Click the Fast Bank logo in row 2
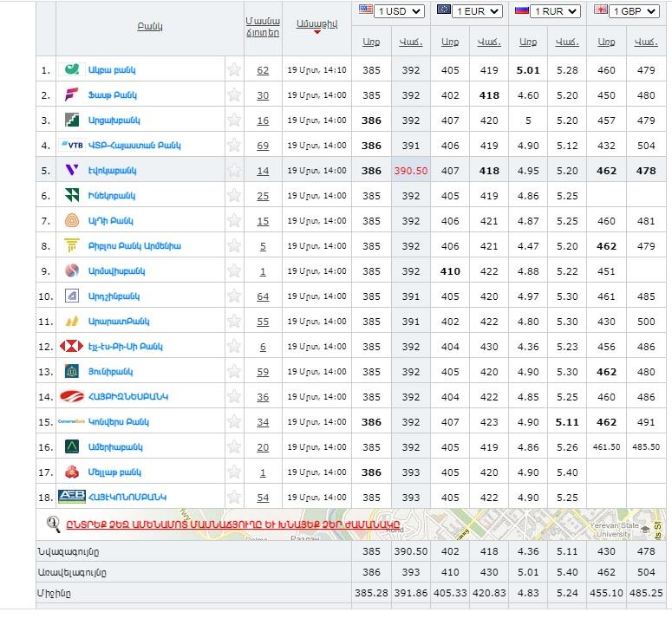Viewport: 672px width, 625px height. 72,95
